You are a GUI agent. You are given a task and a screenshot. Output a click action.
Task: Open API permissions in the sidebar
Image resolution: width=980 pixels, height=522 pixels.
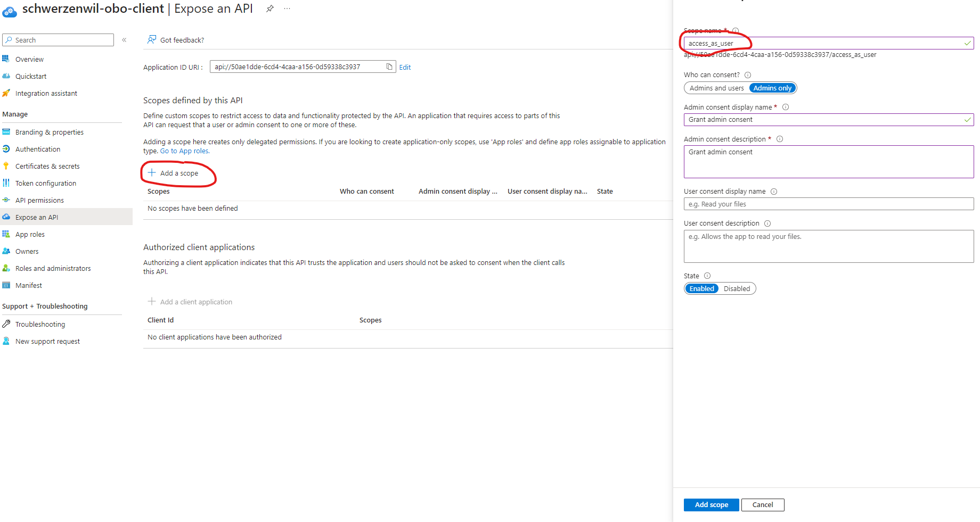click(39, 201)
